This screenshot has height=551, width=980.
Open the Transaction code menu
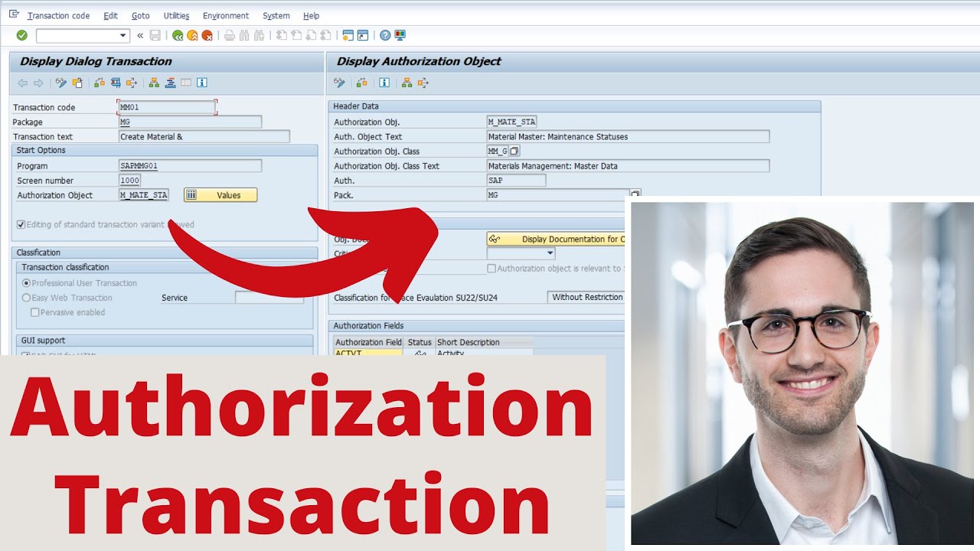coord(58,15)
